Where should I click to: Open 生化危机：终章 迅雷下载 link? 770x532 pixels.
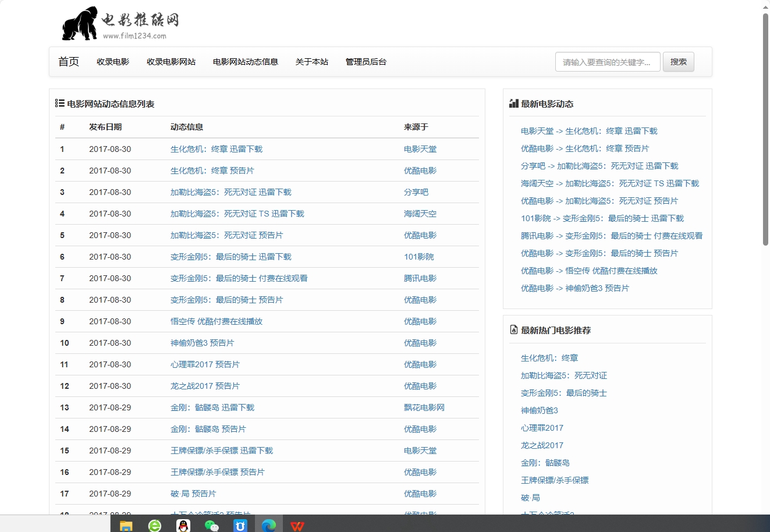point(216,149)
